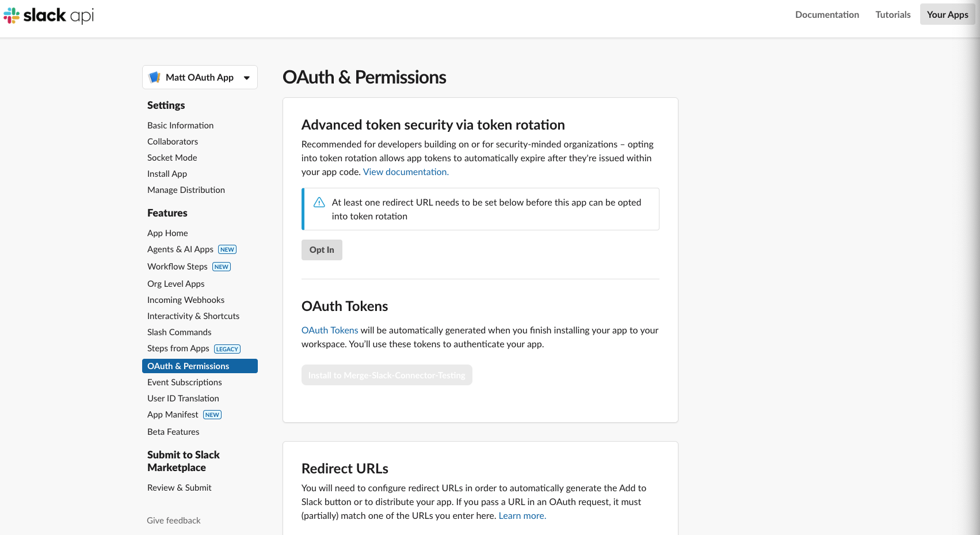Open the Your Apps menu
This screenshot has height=535, width=980.
947,14
